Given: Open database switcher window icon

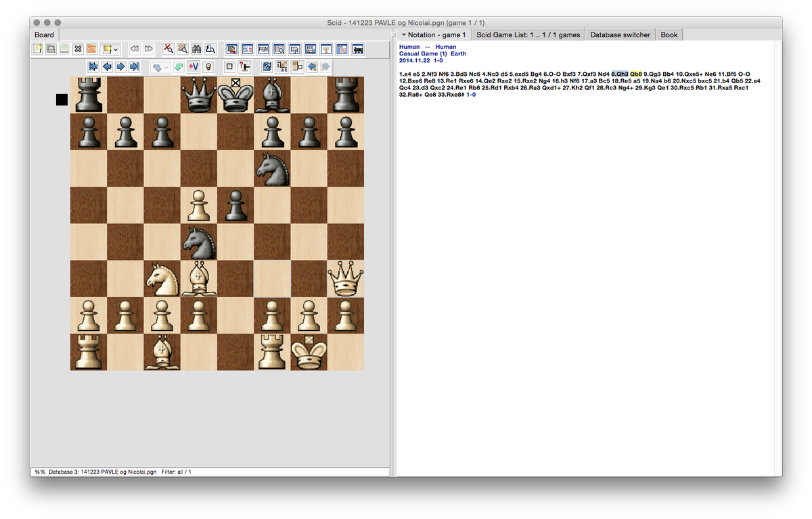Looking at the screenshot, I should click(x=231, y=49).
